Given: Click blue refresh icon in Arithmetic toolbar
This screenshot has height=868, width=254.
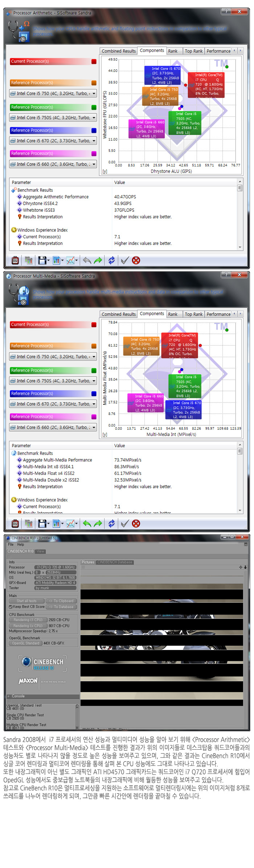Looking at the screenshot, I should [x=112, y=260].
